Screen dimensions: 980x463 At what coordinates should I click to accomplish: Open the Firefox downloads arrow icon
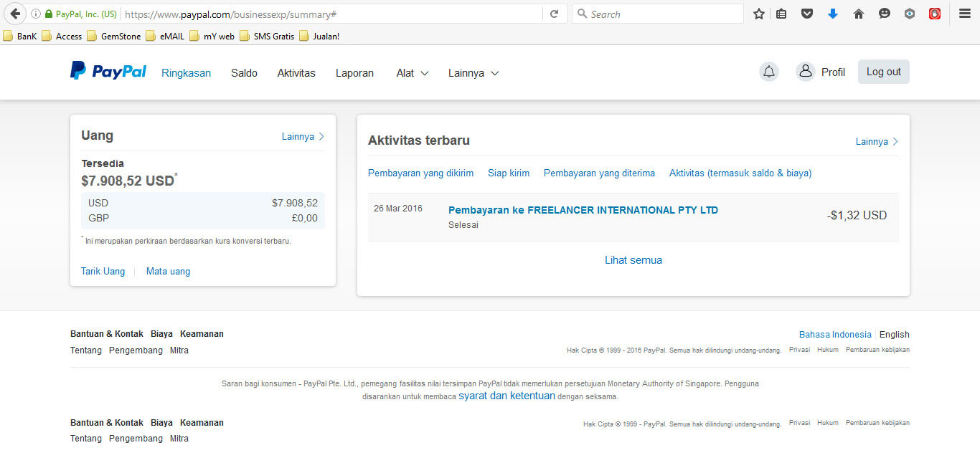click(x=832, y=14)
